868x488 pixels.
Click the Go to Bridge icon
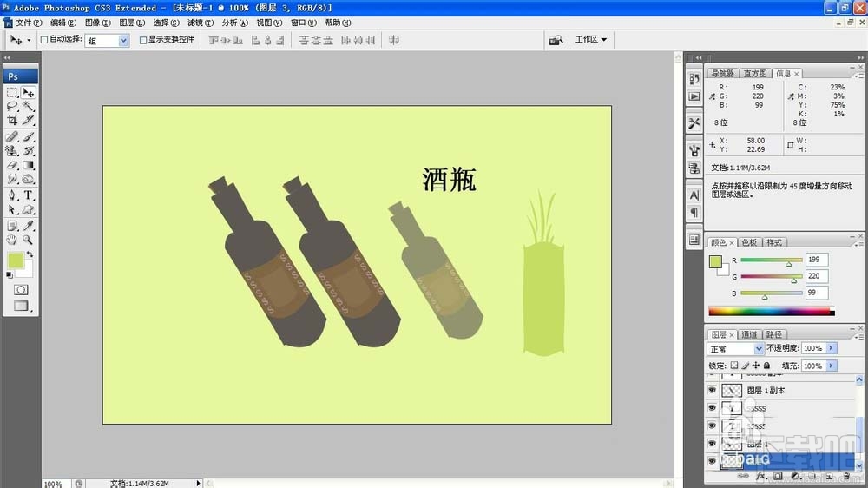pyautogui.click(x=556, y=40)
